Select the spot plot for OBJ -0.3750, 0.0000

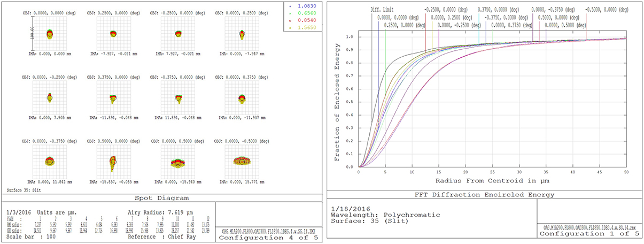[x=178, y=98]
